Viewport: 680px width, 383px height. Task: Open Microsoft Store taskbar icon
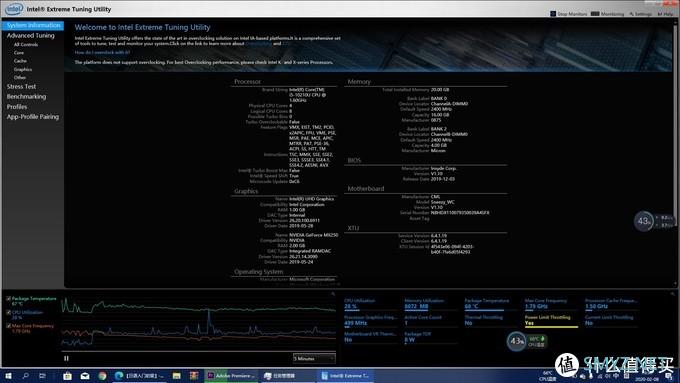tap(67, 376)
